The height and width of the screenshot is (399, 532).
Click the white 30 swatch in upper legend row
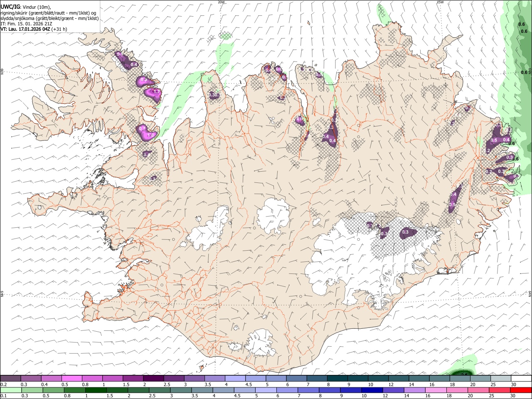[x=522, y=378]
